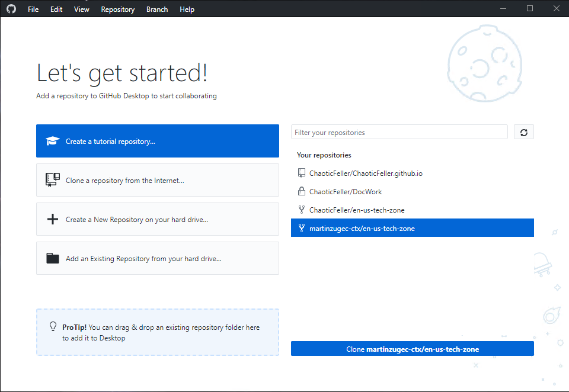Viewport: 569px width, 392px height.
Task: Click the GitHub octocat logo in the title bar
Action: pos(11,8)
